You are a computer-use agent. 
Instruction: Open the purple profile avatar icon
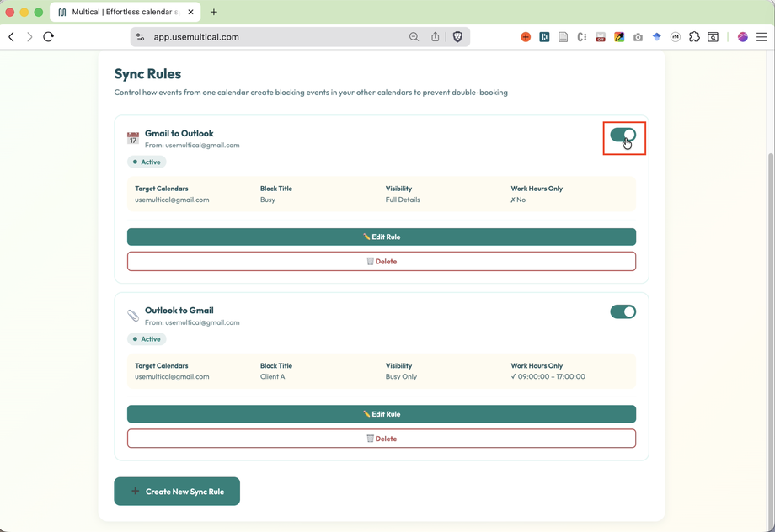(743, 37)
